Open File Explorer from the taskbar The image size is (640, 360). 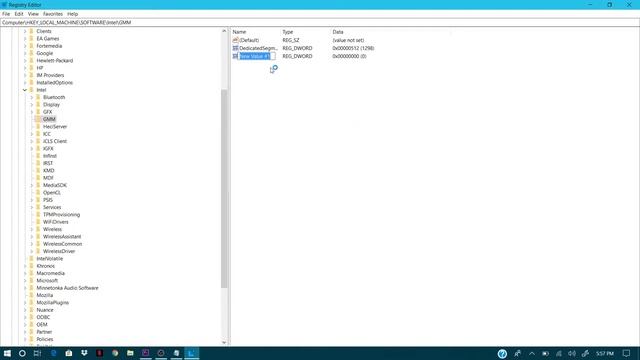130,353
